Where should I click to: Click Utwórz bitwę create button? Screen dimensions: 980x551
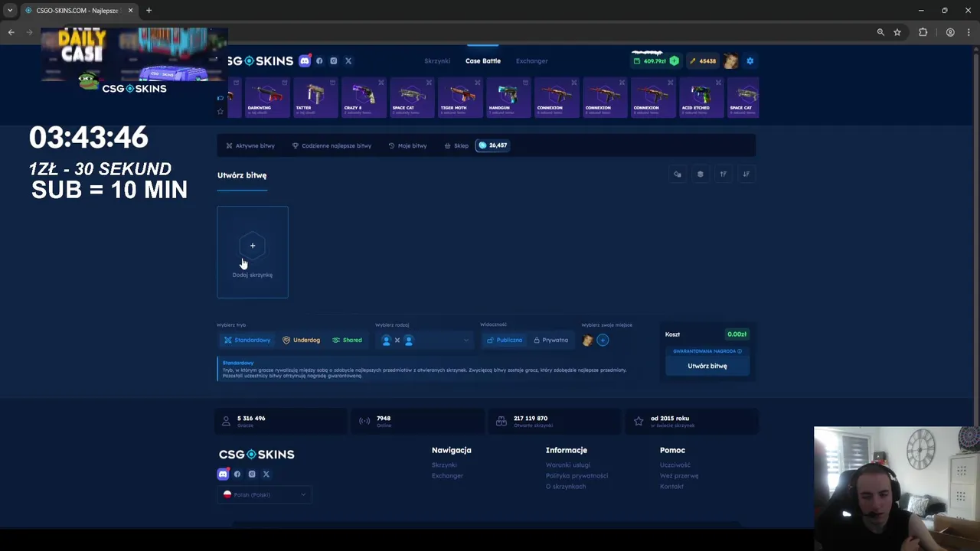point(707,366)
